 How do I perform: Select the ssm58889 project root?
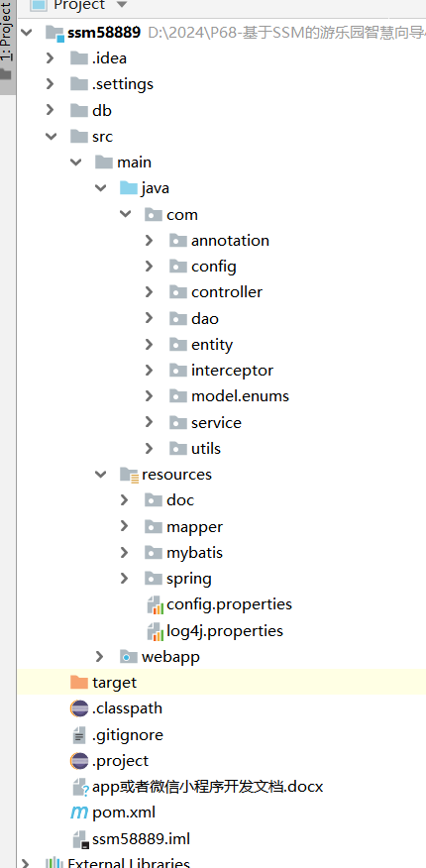coord(104,32)
